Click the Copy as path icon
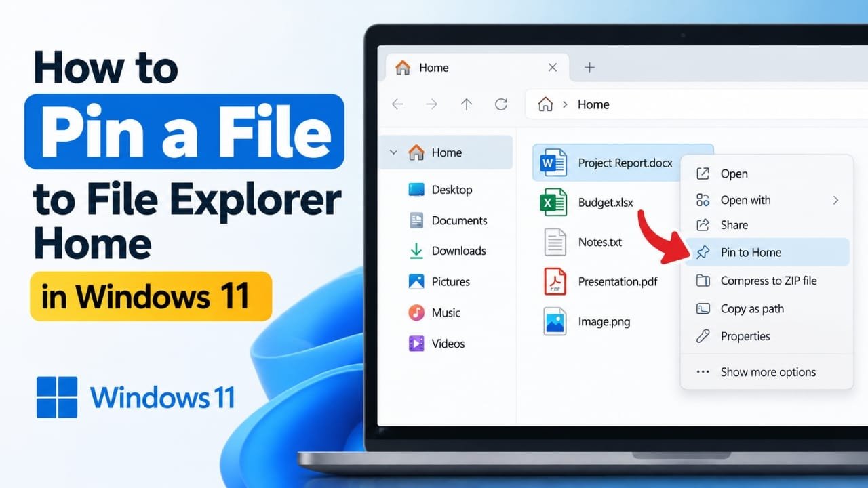 point(703,308)
